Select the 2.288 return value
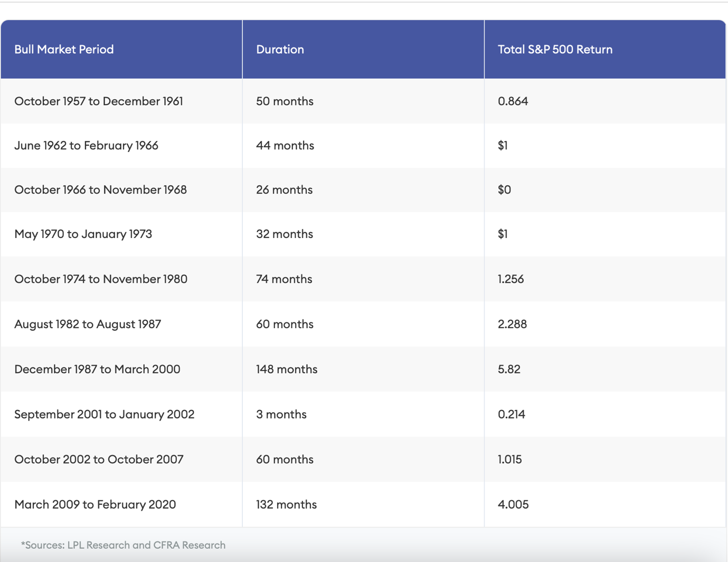The width and height of the screenshot is (728, 562). 512,324
